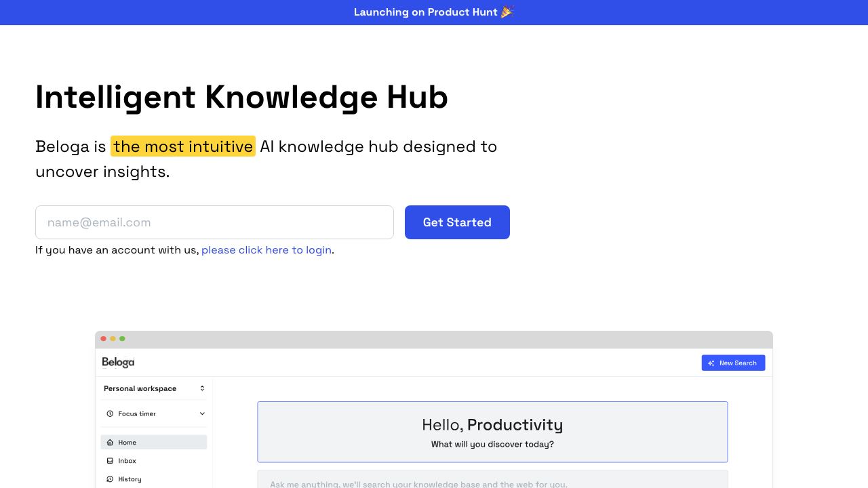868x488 pixels.
Task: Click the Beloga logo in the app preview
Action: (x=118, y=363)
